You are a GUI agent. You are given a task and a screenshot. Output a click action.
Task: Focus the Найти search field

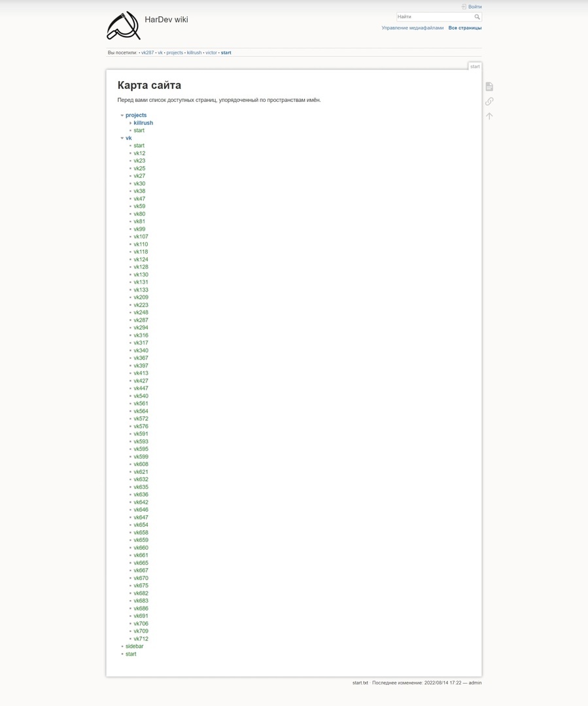[435, 16]
